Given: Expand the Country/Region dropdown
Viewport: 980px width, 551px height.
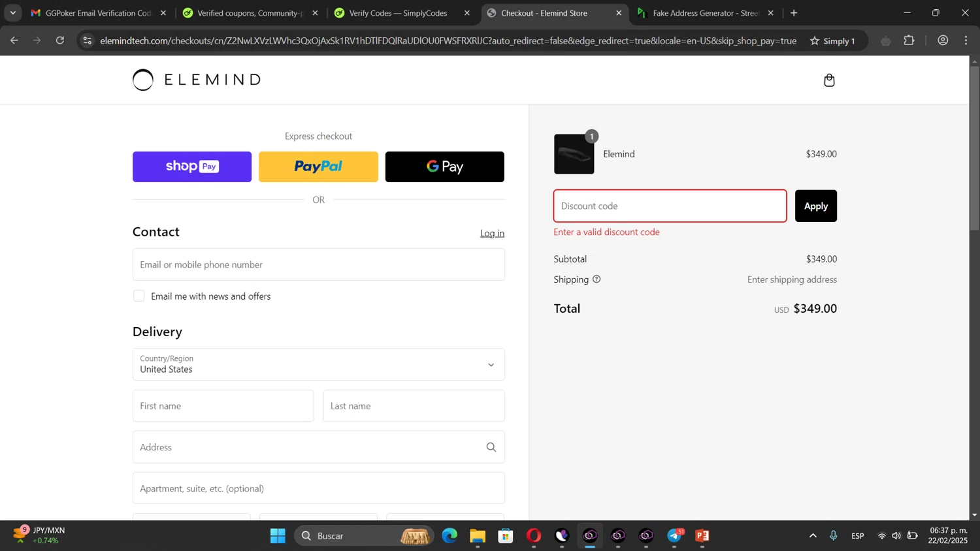Looking at the screenshot, I should 318,364.
